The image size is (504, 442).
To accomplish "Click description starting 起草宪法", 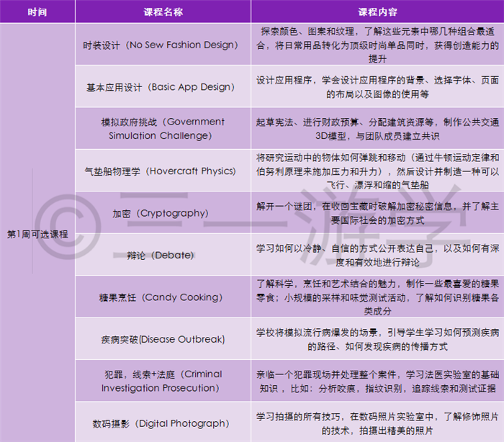I will [377, 128].
